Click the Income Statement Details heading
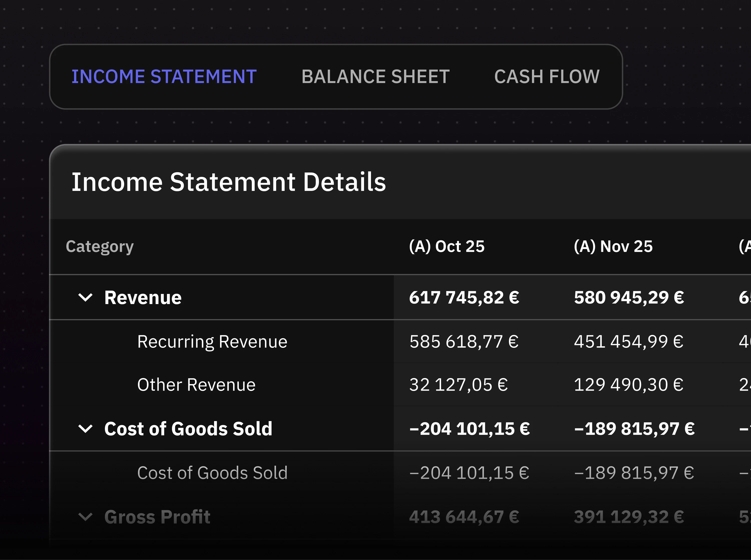 [229, 182]
